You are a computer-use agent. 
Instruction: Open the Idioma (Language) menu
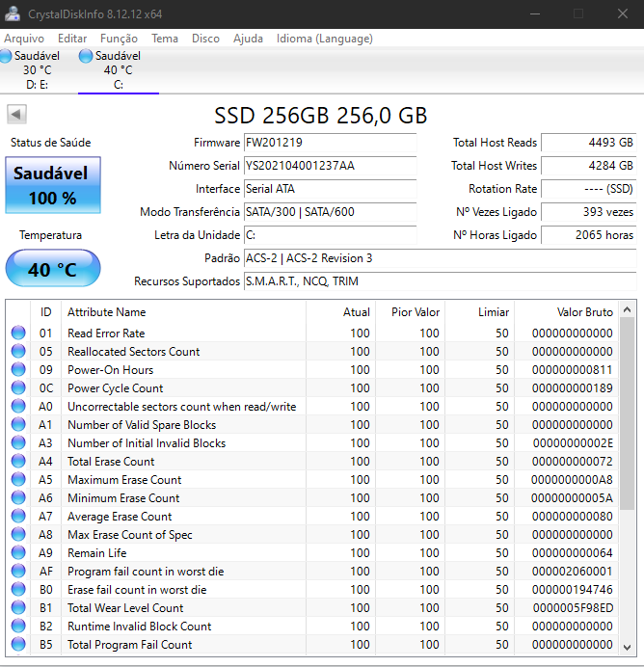(x=325, y=39)
